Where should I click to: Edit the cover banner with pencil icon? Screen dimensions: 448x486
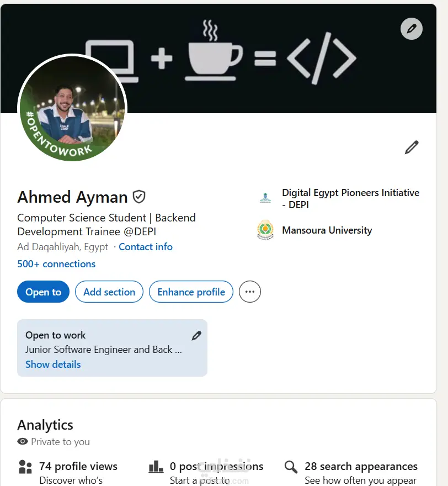[x=411, y=29]
